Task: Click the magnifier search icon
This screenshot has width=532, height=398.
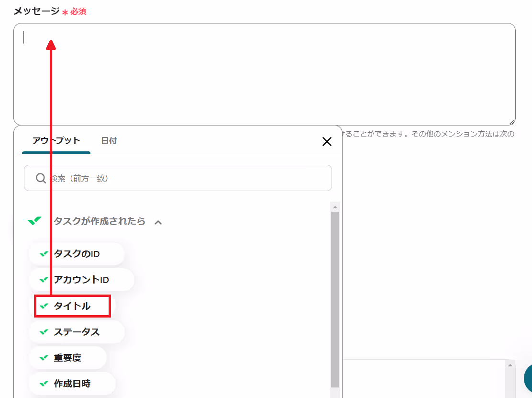Action: 41,178
